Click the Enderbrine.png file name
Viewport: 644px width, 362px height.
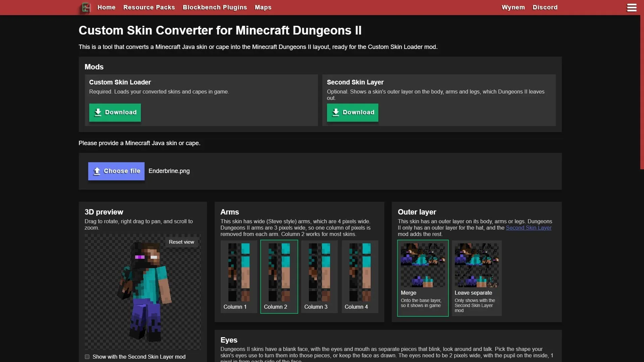coord(169,171)
